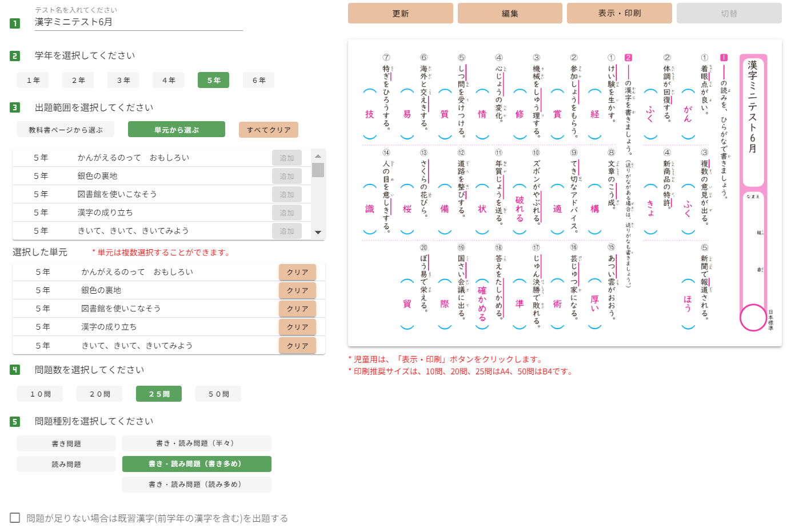Clear selected unit きいて、きいて、きいてみよう
Viewport: 787px width, 532px height.
point(297,346)
